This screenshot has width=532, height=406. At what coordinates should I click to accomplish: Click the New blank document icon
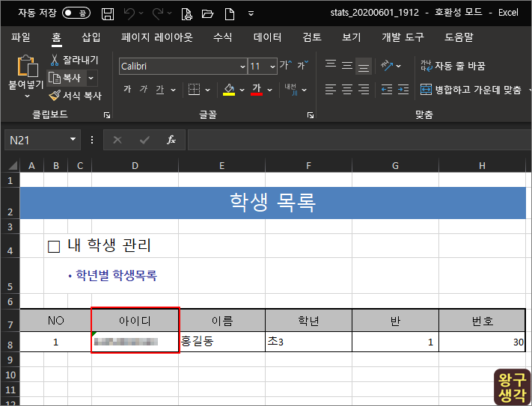(x=230, y=13)
